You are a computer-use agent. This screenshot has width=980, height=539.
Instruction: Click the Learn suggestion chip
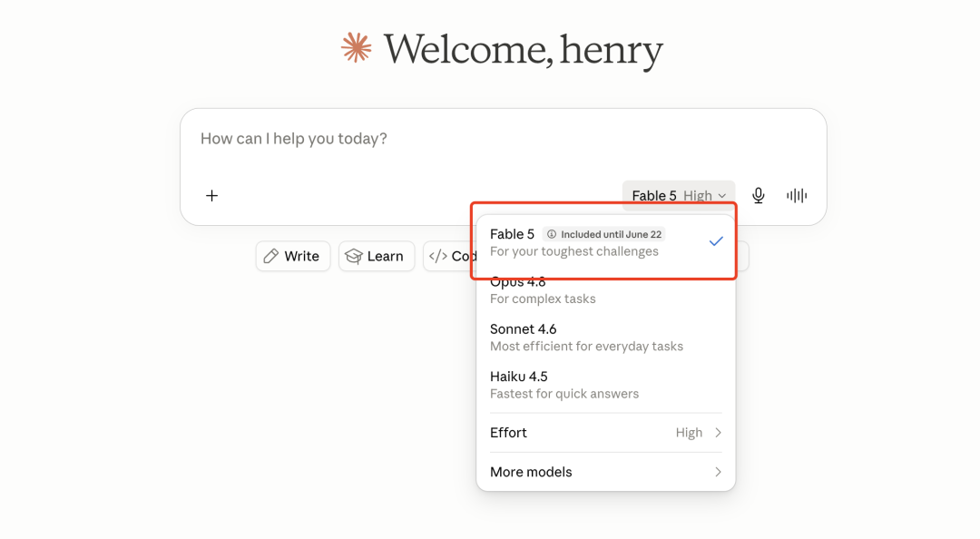click(x=377, y=257)
